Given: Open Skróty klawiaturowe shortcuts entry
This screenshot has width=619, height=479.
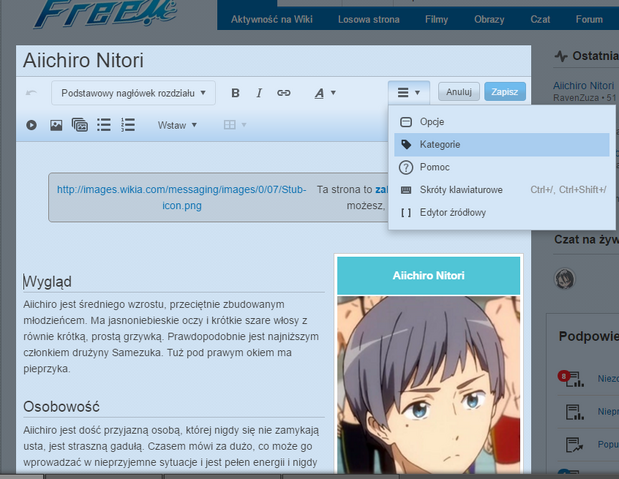Looking at the screenshot, I should 501,190.
